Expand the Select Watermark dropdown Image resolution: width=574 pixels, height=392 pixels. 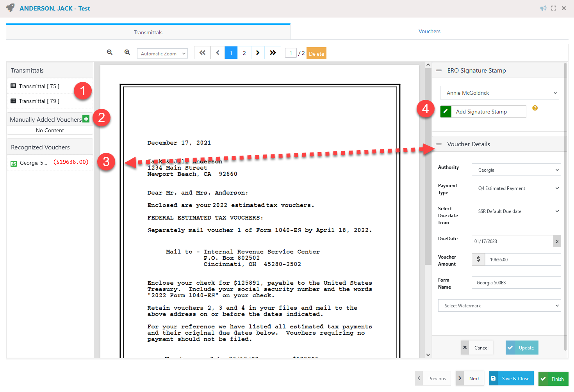click(499, 306)
